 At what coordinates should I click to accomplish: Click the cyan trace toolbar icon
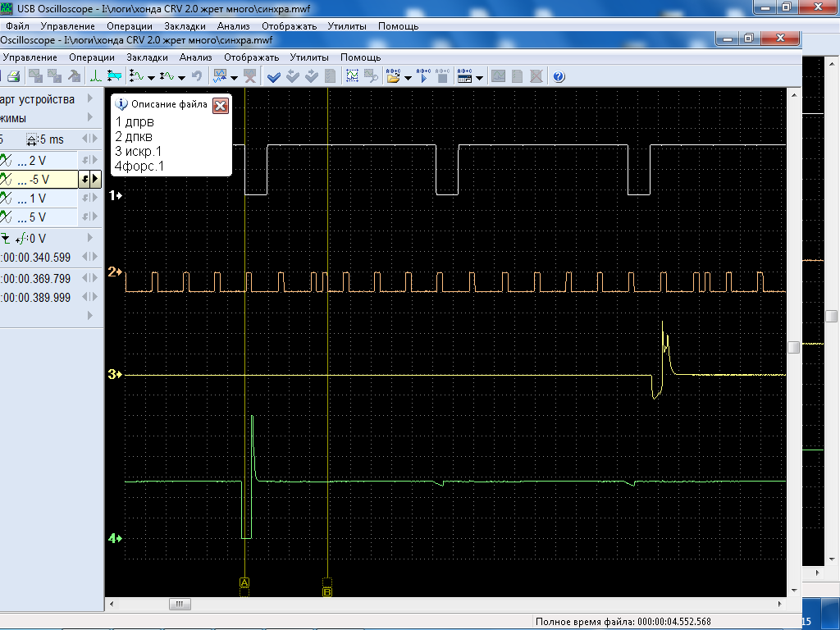click(x=113, y=76)
